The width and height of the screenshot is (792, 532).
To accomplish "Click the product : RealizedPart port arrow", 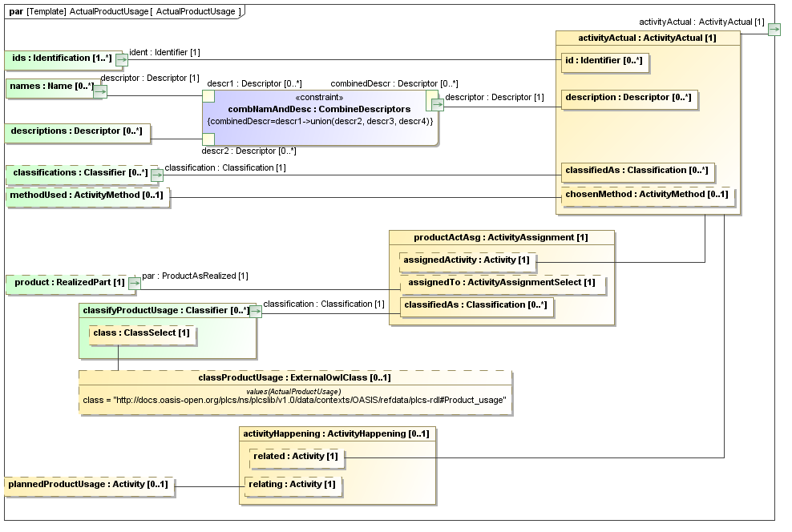I will click(134, 283).
